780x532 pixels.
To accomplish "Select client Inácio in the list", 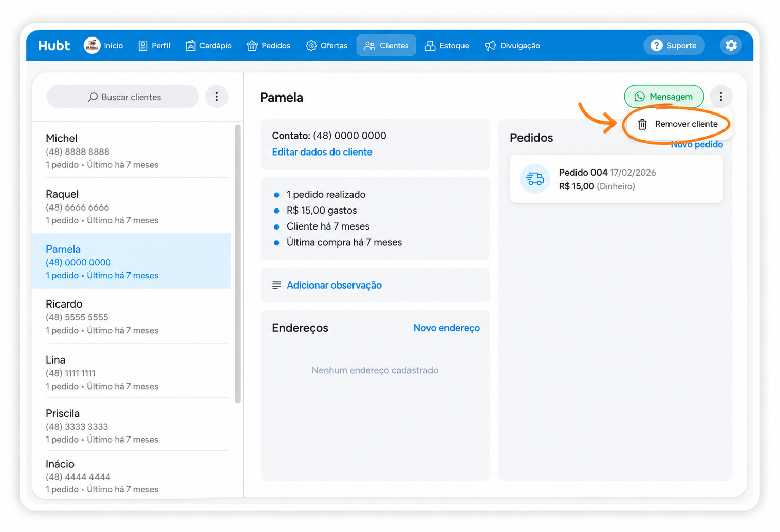I will coord(132,476).
